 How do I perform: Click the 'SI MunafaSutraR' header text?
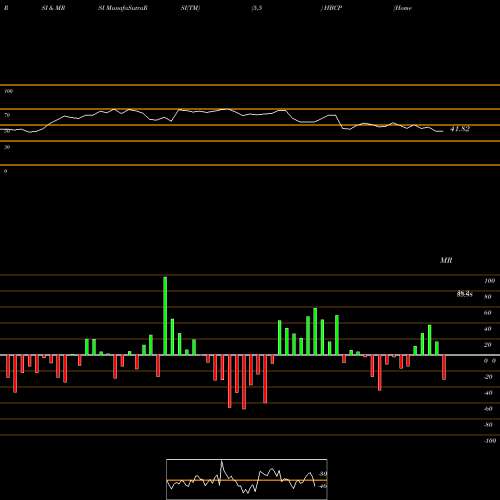(x=123, y=8)
